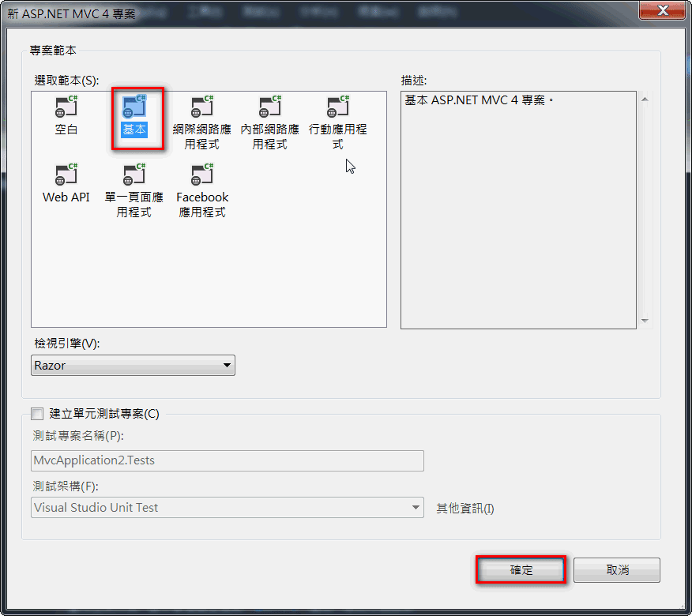Pick the 行動應用程式 template icon

337,107
